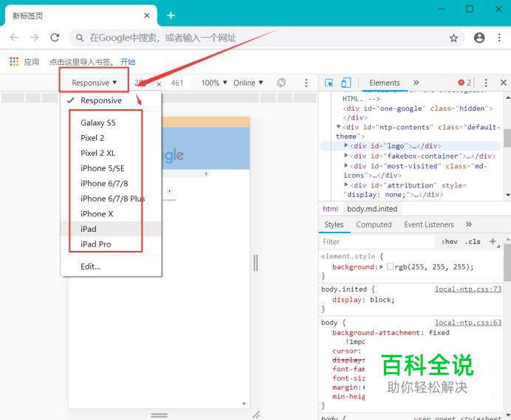This screenshot has width=511, height=420.
Task: Switch to the Elements tab
Action: click(x=385, y=83)
